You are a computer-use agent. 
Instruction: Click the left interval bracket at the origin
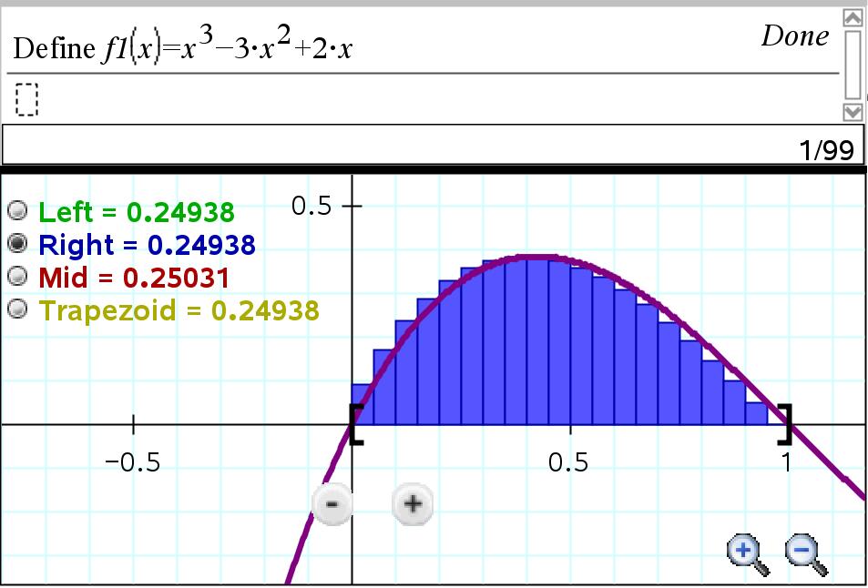[356, 425]
